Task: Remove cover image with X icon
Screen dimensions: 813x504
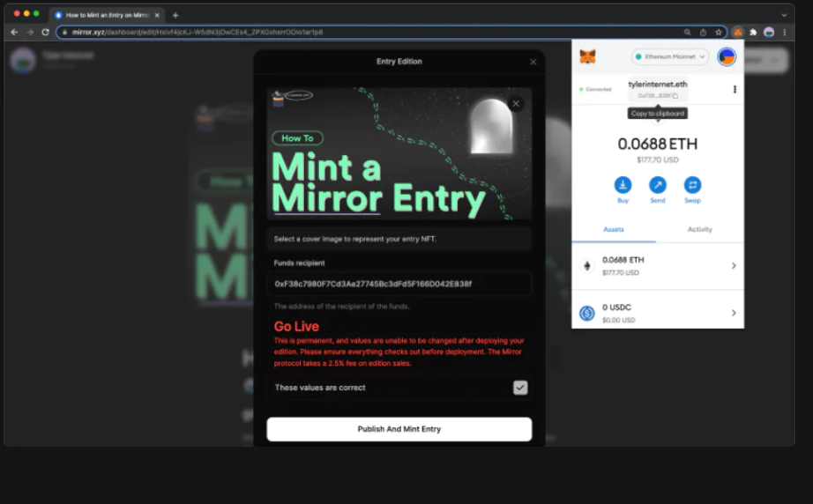Action: [516, 104]
